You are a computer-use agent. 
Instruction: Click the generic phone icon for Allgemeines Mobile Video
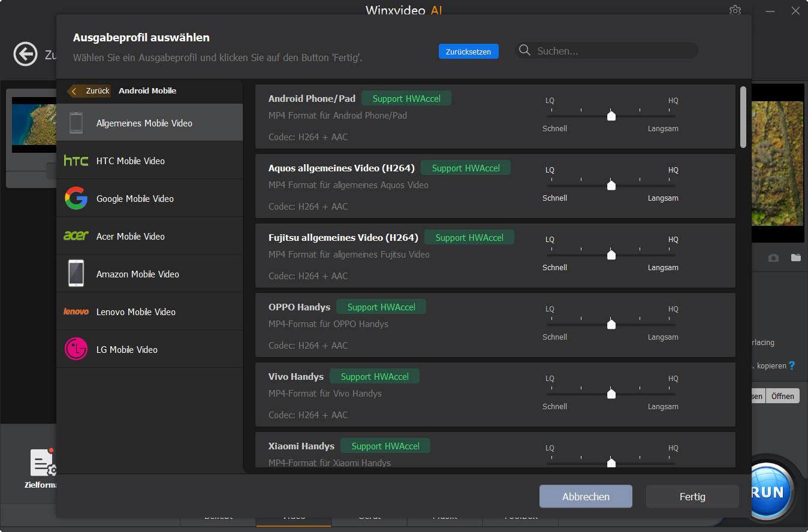[76, 123]
